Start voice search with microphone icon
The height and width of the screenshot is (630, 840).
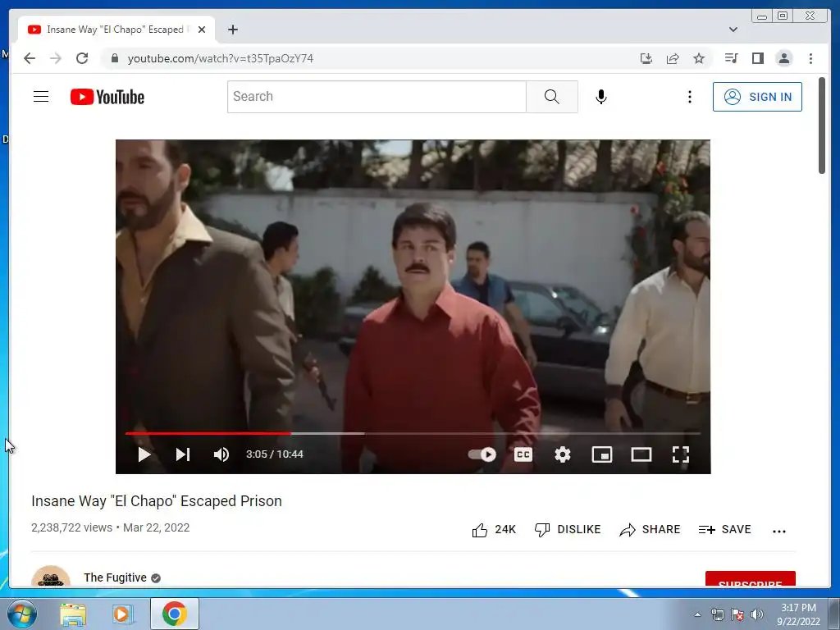(601, 97)
